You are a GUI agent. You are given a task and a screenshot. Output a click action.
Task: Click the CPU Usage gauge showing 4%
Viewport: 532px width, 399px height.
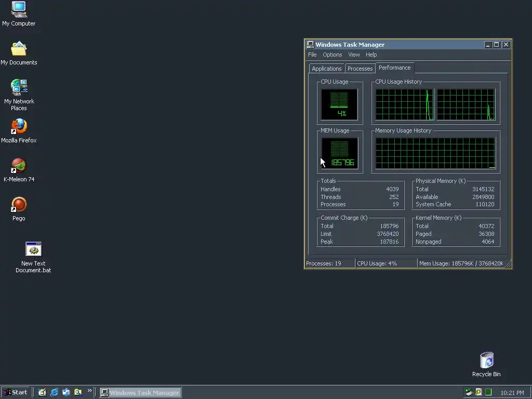[x=339, y=104]
